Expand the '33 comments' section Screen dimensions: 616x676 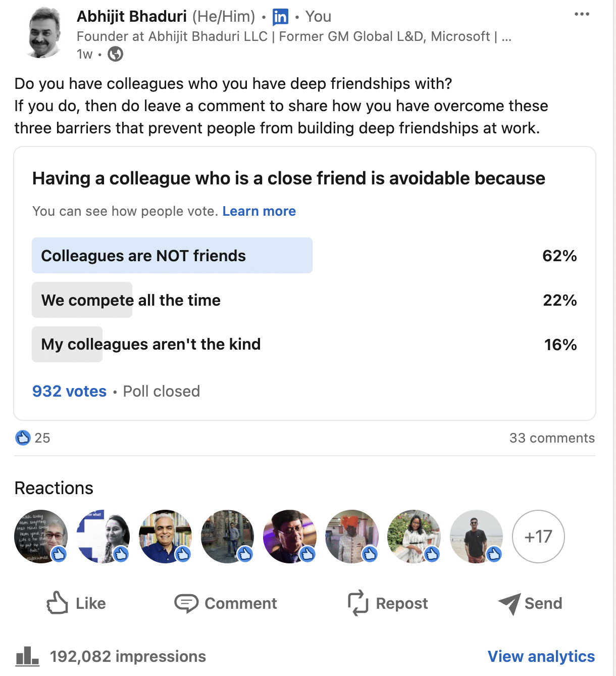pyautogui.click(x=551, y=438)
